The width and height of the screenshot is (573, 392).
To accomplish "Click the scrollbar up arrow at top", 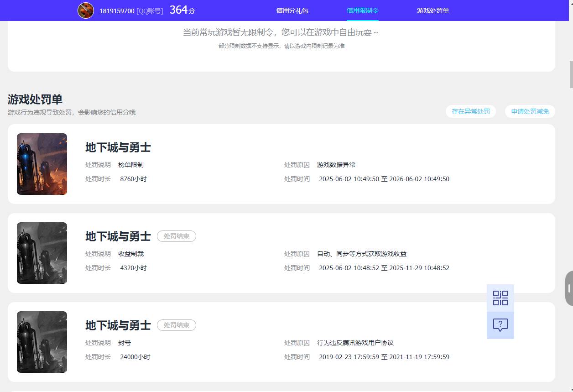I will (x=570, y=3).
